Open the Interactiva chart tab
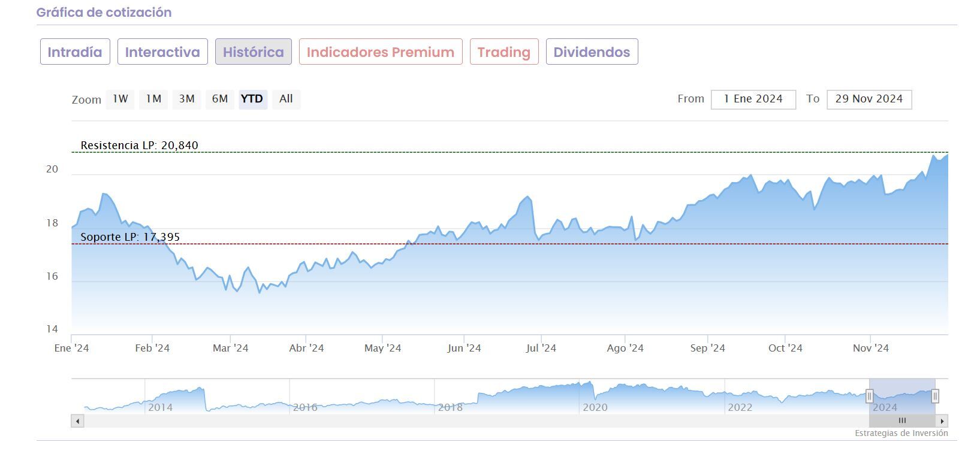Screen dimensions: 980x451 click(x=162, y=52)
